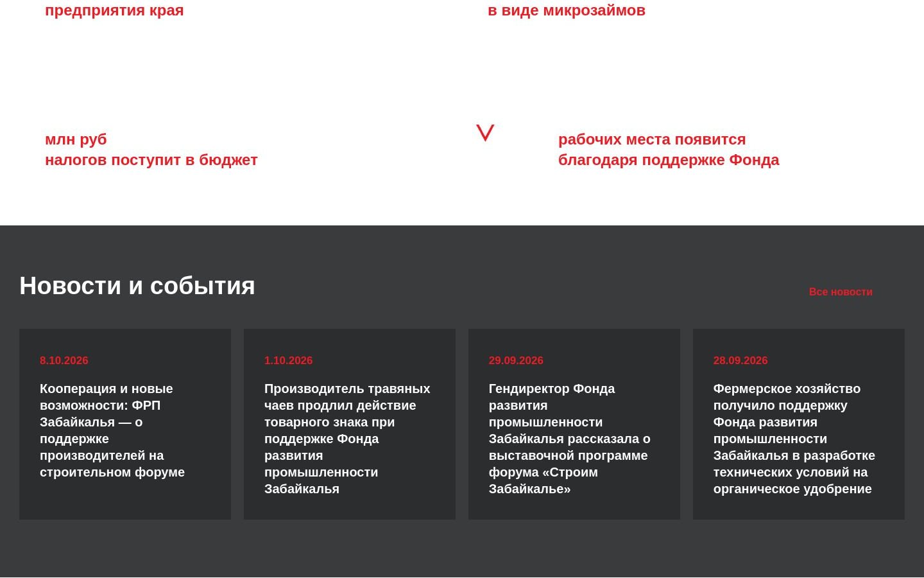Open news about Гендиректор Фонда exhibition program
The width and height of the screenshot is (924, 578).
tap(574, 424)
